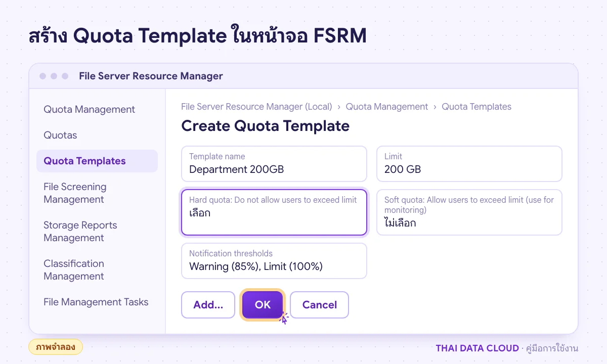607x364 pixels.
Task: Click the Add... button
Action: pos(208,305)
